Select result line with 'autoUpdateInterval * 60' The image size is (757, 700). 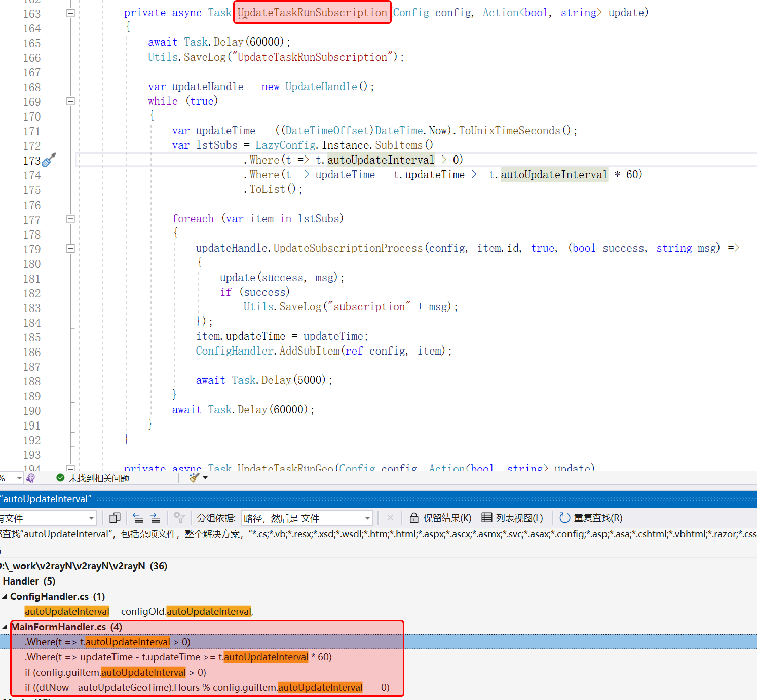click(178, 657)
